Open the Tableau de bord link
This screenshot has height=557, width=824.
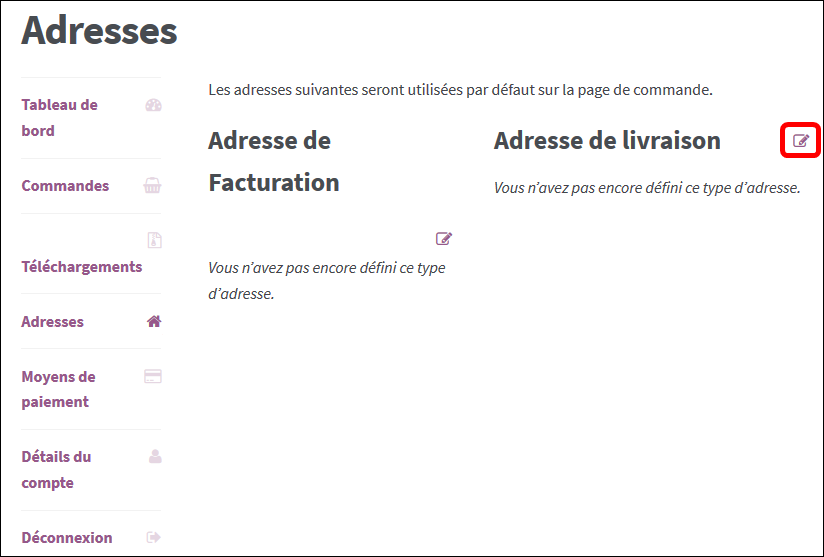tap(59, 118)
